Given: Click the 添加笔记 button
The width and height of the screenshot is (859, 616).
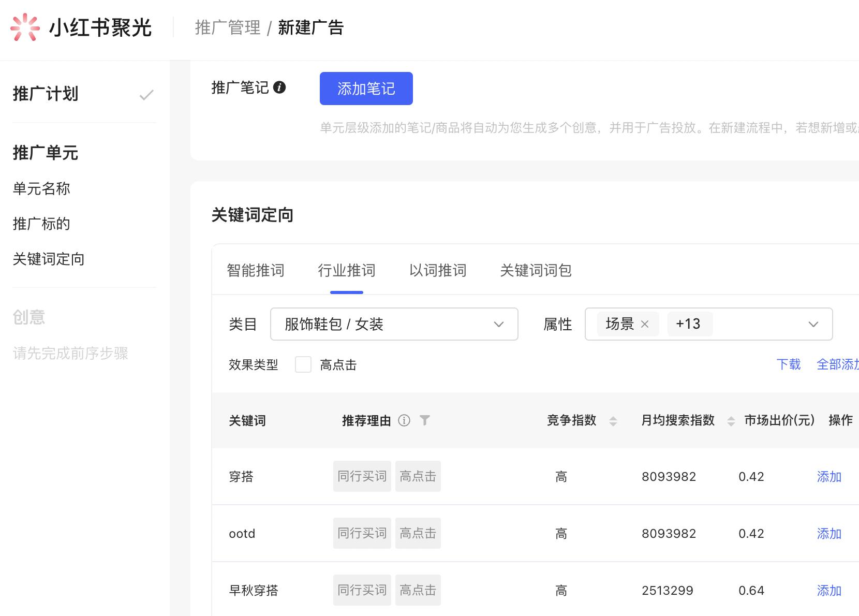Looking at the screenshot, I should coord(366,89).
